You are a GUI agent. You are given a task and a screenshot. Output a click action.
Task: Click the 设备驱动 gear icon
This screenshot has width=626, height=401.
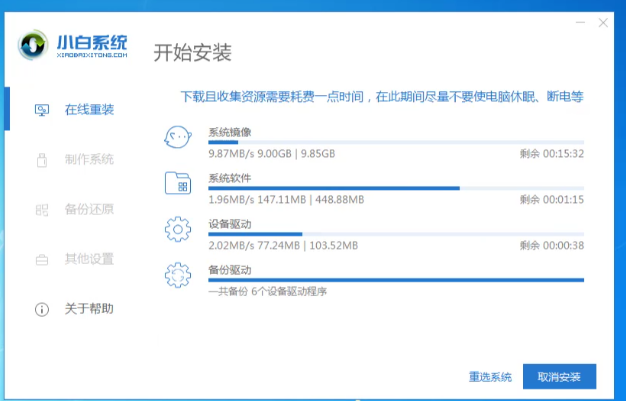177,230
